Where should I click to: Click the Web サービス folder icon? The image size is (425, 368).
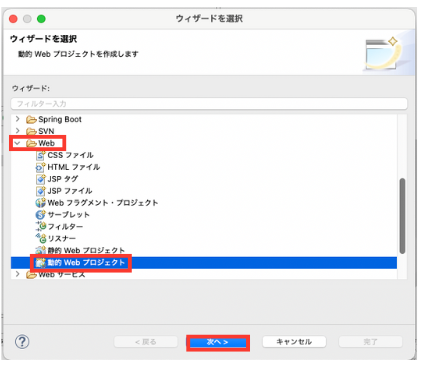tap(31, 275)
